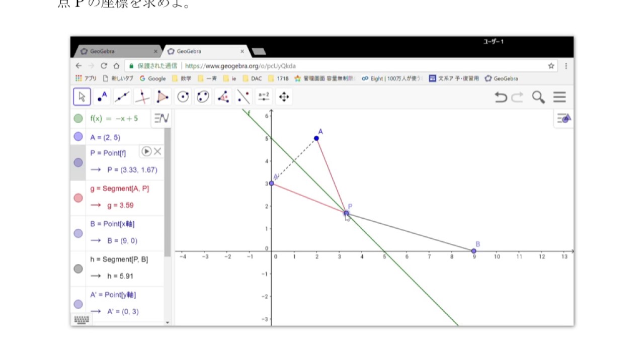The width and height of the screenshot is (644, 362).
Task: Open the 管理画面 bookmark
Action: pyautogui.click(x=325, y=78)
